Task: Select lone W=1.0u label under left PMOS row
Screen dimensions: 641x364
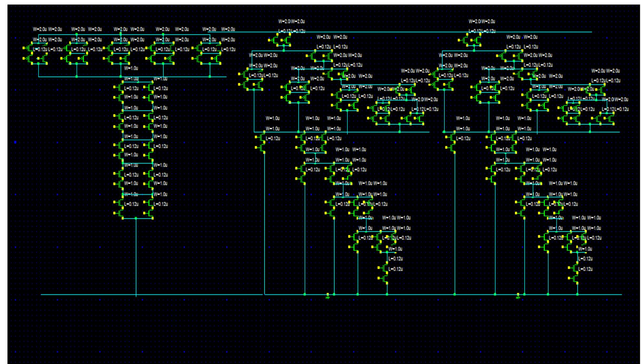Action: (131, 68)
